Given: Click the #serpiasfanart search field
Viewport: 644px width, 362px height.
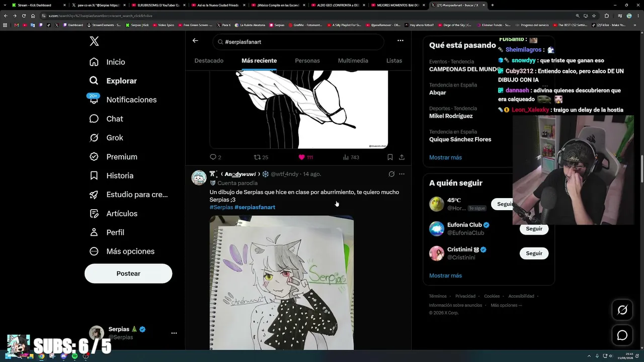Looking at the screenshot, I should pyautogui.click(x=298, y=42).
